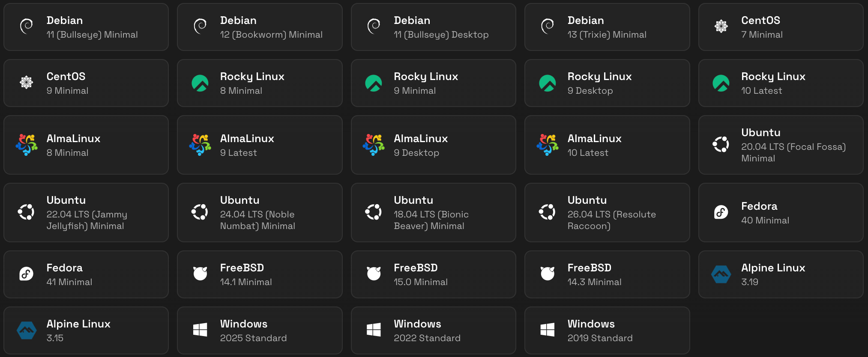Click the AlmaLinux logo for 8 Minimal
Viewport: 868px width, 357px height.
click(27, 145)
